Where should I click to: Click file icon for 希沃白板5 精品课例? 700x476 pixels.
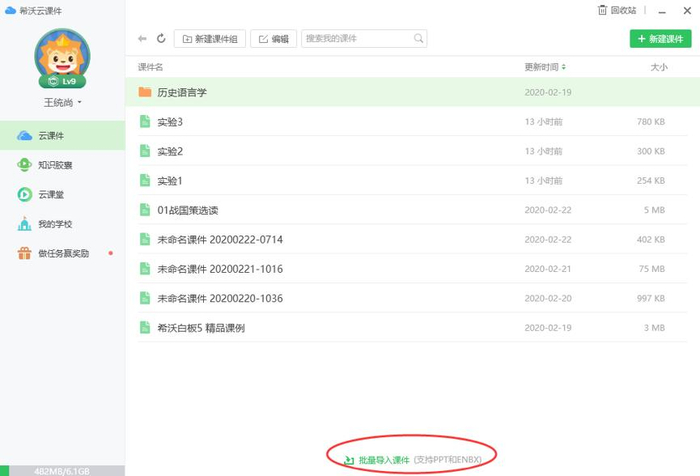[x=145, y=328]
